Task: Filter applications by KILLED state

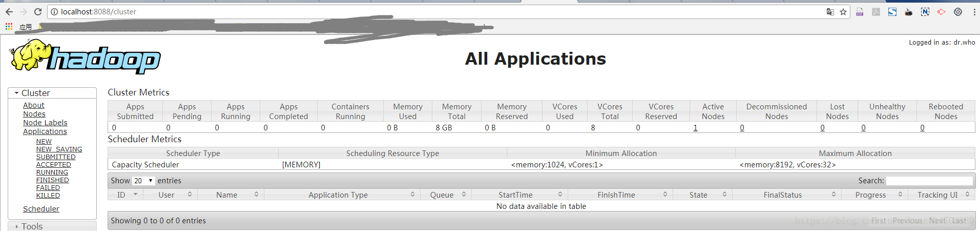Action: point(48,196)
